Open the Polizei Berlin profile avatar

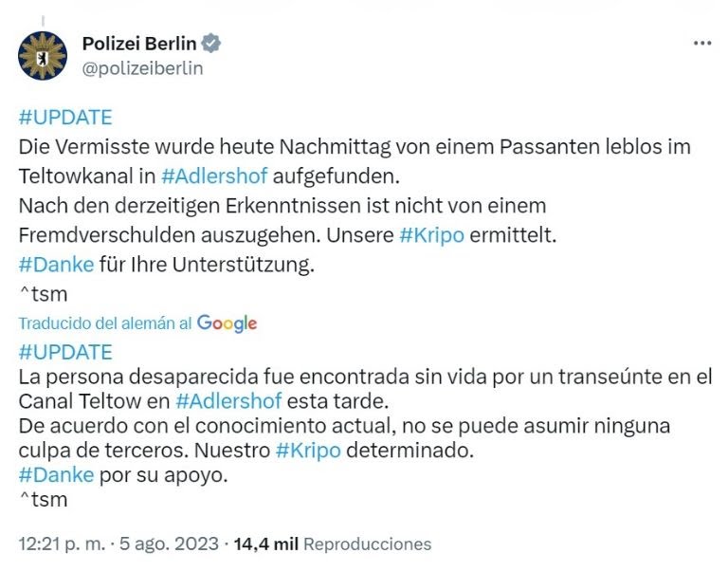coord(43,56)
